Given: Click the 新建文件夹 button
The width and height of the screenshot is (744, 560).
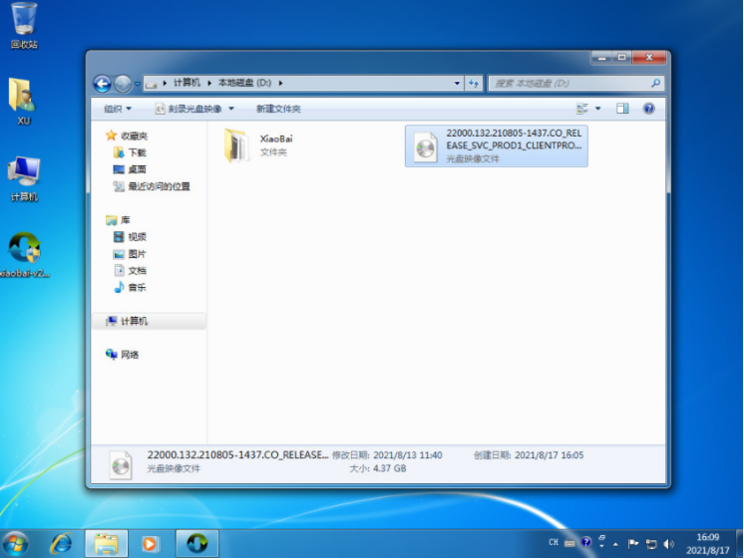Looking at the screenshot, I should 278,109.
